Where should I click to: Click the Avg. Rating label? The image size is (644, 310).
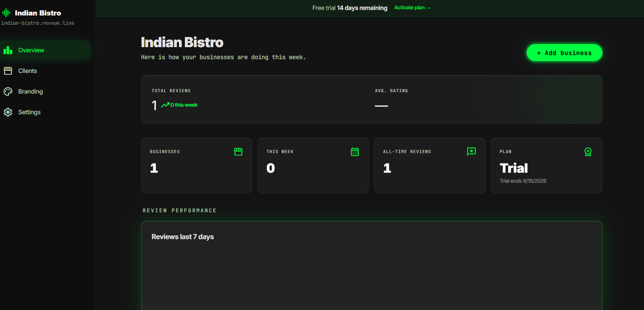tap(391, 91)
